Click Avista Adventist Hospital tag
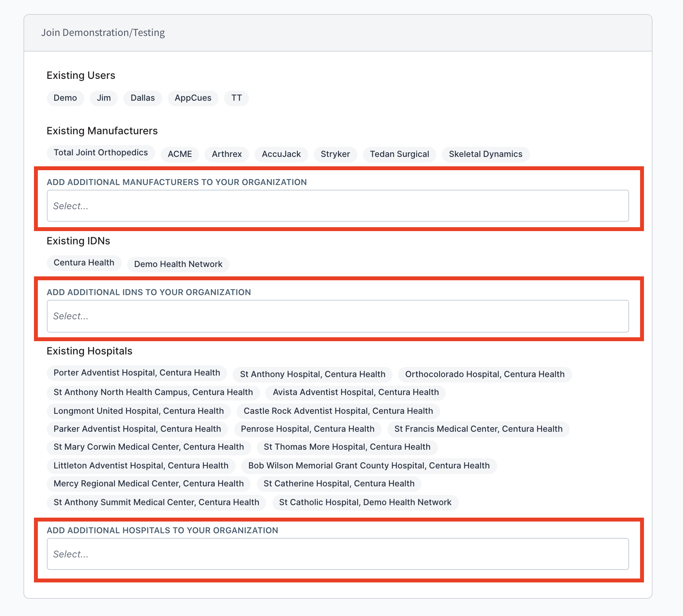 coord(356,392)
